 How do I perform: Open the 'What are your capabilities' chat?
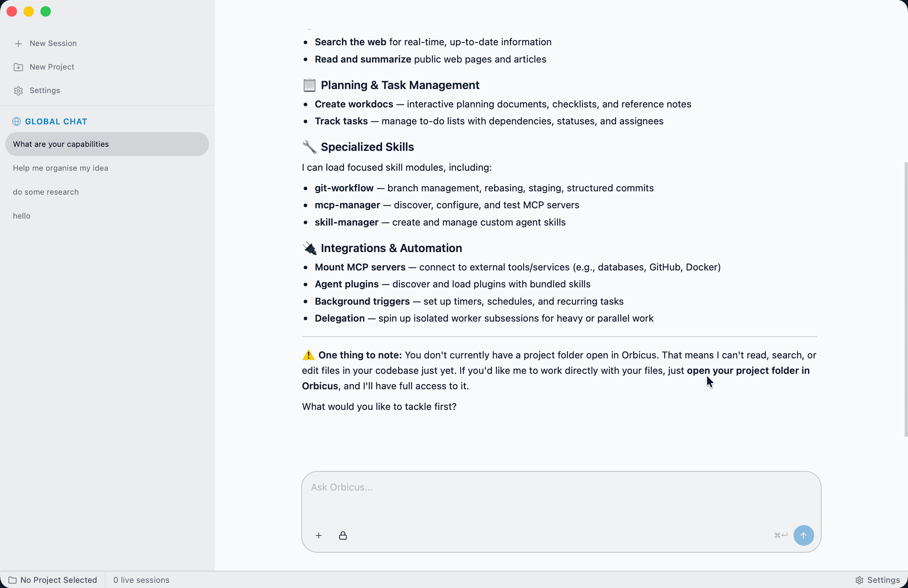click(107, 144)
